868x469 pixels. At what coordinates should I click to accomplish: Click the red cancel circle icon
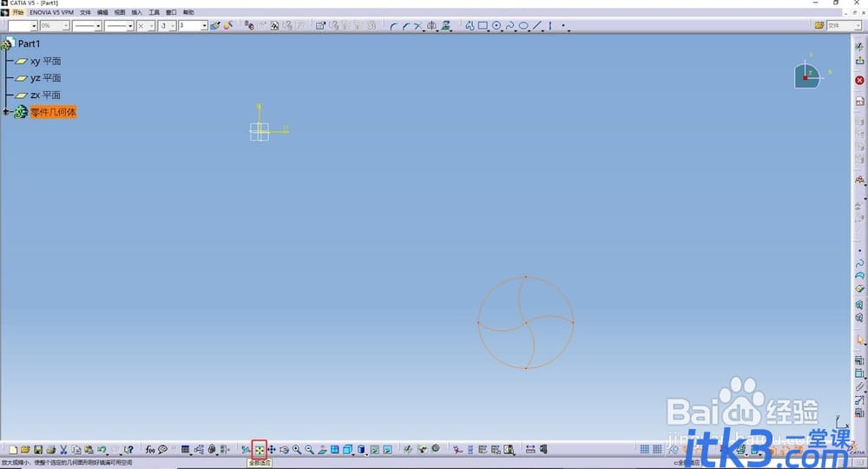[859, 80]
